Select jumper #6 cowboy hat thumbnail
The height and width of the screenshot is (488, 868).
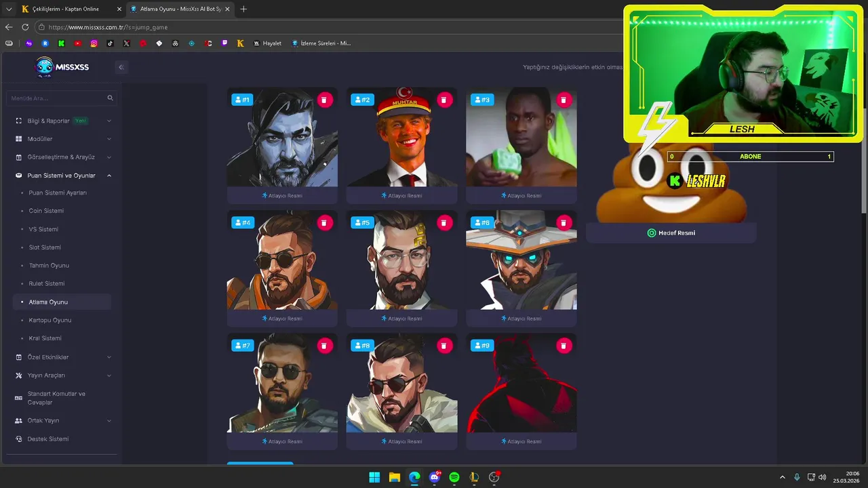click(x=521, y=260)
